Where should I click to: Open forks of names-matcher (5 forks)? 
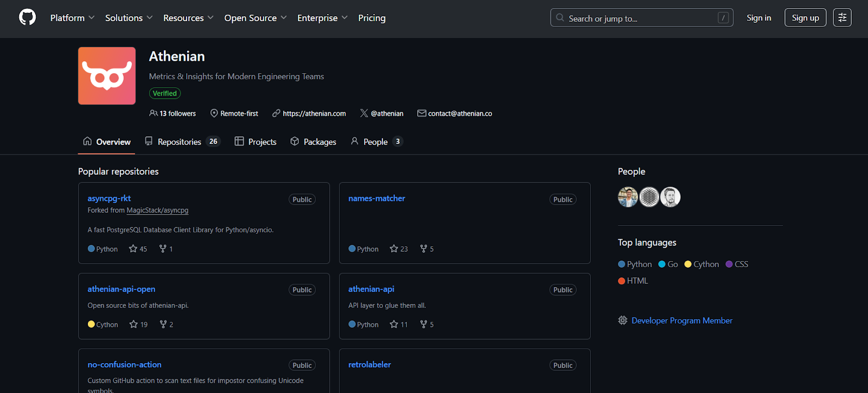(x=426, y=249)
